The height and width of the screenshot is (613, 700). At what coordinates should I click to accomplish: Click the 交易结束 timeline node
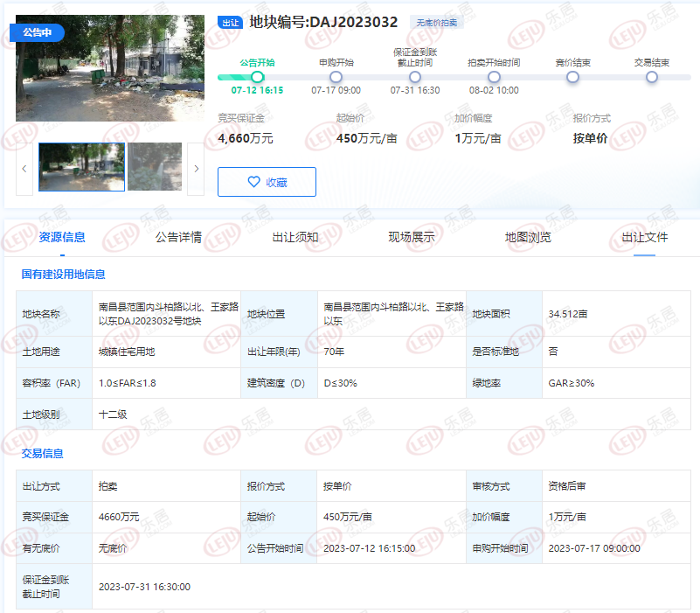click(x=652, y=77)
